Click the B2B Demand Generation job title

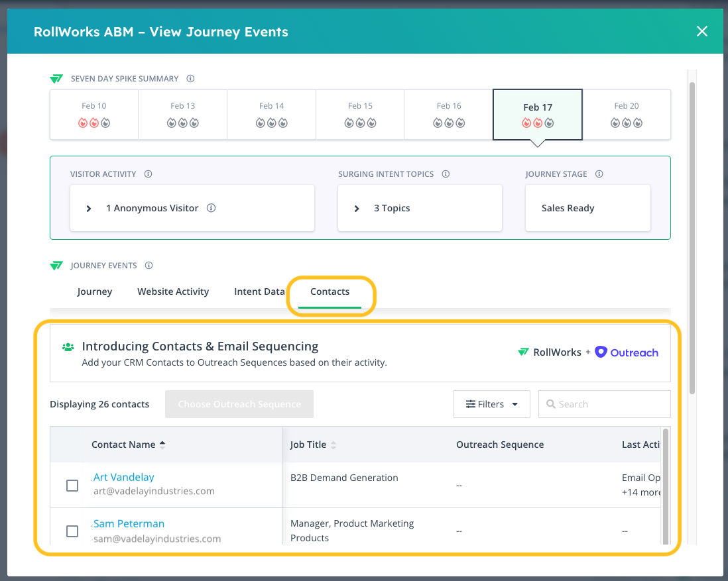pos(344,478)
